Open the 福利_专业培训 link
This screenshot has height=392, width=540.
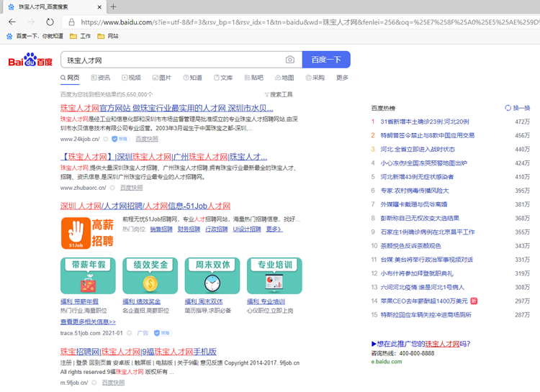click(x=266, y=302)
